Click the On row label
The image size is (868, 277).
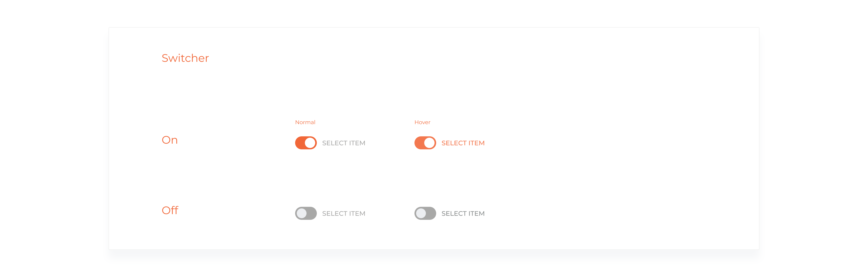coord(170,140)
